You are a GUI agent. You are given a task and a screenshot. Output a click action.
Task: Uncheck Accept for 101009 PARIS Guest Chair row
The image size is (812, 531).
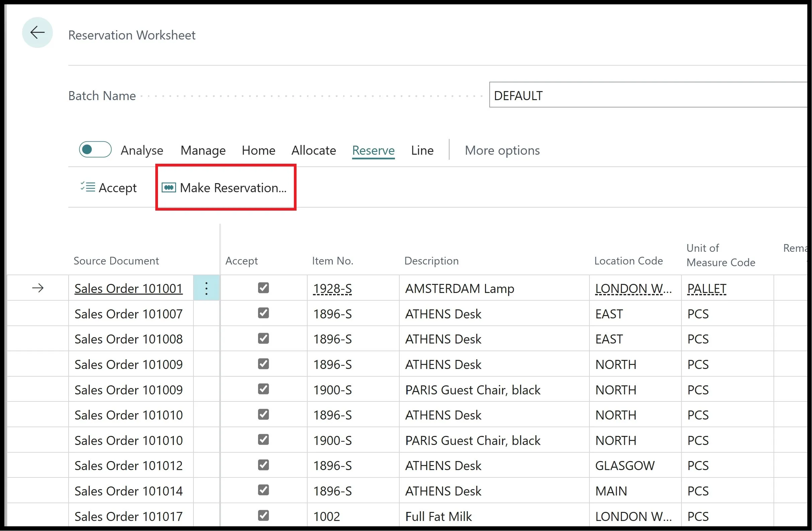pyautogui.click(x=263, y=389)
